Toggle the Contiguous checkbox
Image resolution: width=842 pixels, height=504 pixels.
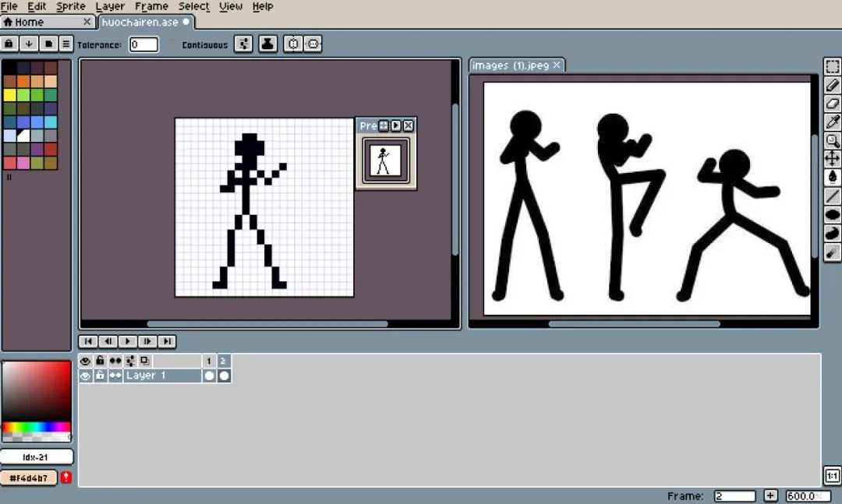(x=172, y=44)
